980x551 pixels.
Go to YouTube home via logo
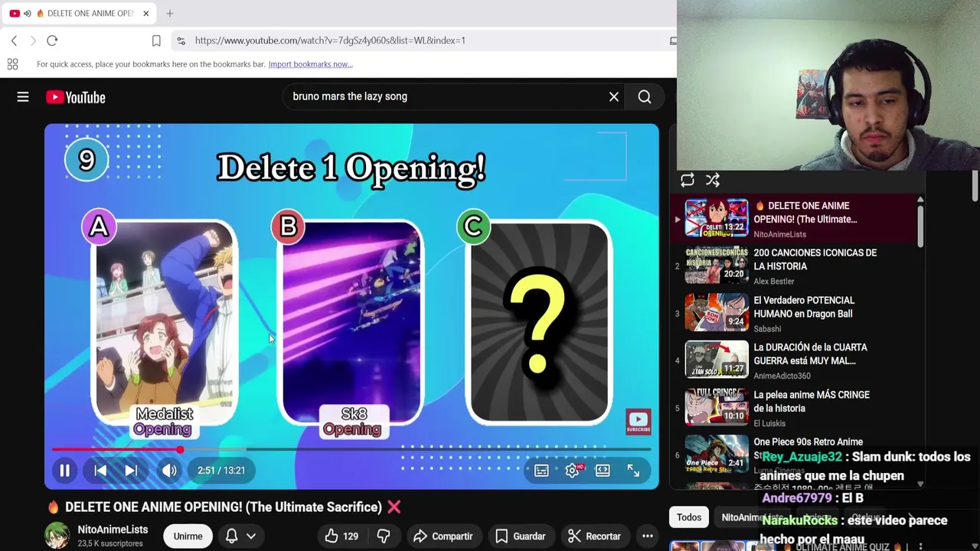pyautogui.click(x=75, y=97)
